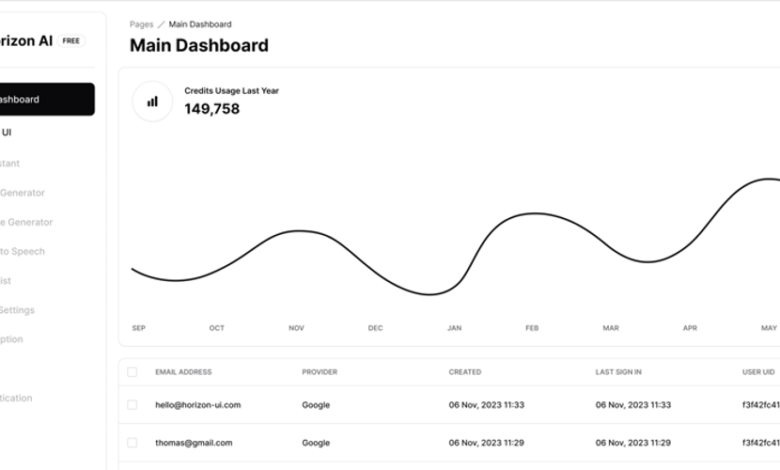Click the JAN label on chart axis
Viewport: 780px width, 470px height.
tap(454, 328)
